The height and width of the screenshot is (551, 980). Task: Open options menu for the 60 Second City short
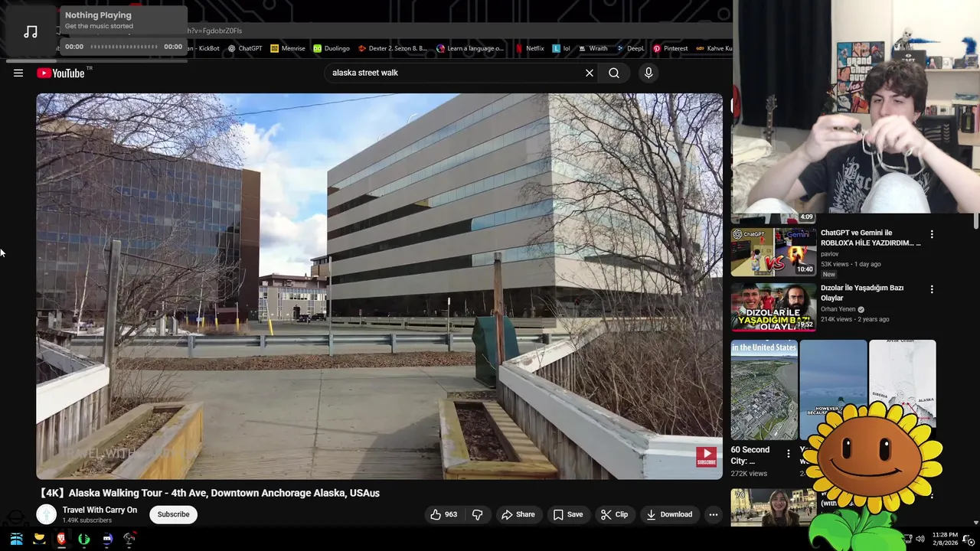point(789,454)
